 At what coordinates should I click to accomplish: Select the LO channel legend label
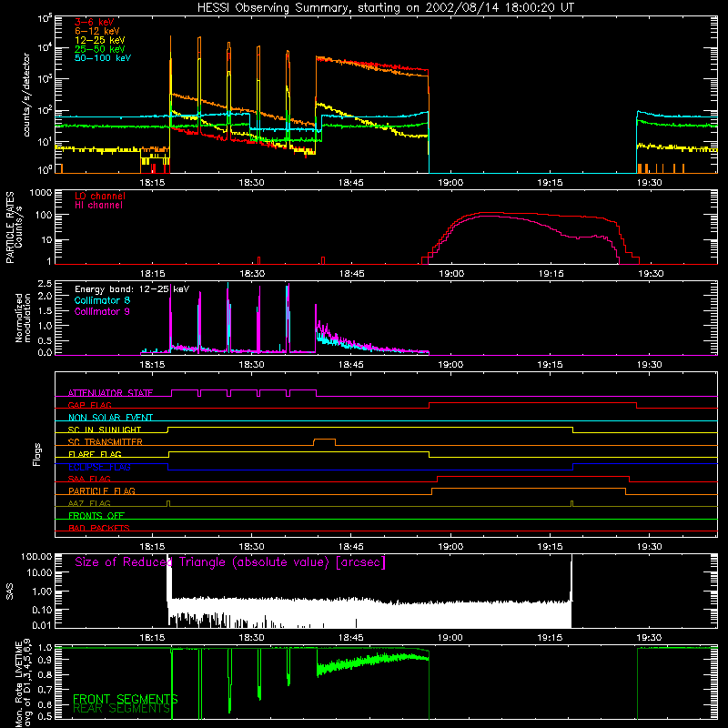point(100,196)
